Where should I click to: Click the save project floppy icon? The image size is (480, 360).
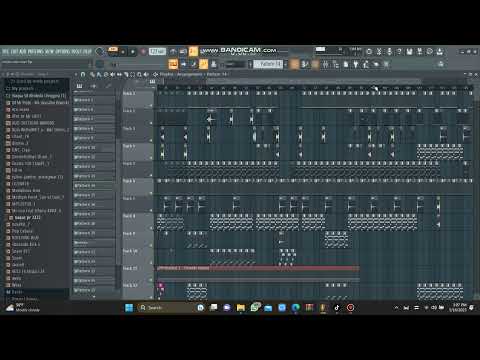[410, 52]
